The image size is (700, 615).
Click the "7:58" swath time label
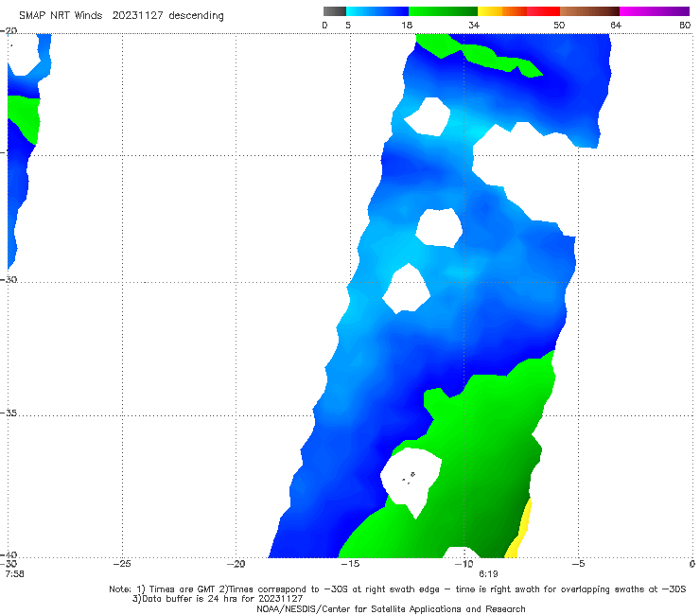pyautogui.click(x=15, y=574)
